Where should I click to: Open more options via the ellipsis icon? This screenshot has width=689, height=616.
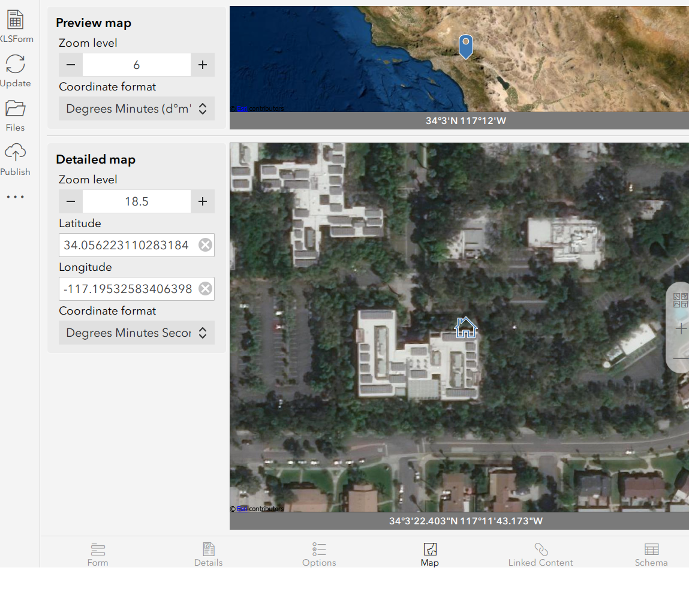[x=15, y=197]
